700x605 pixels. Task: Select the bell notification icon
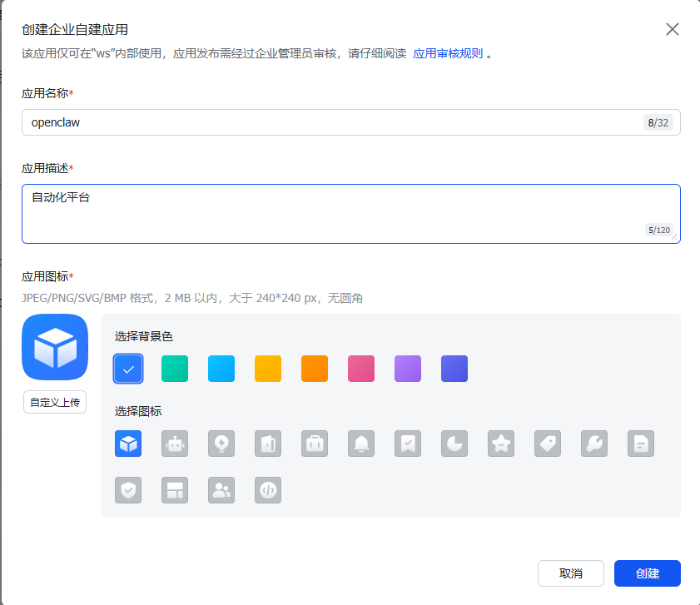coord(361,444)
